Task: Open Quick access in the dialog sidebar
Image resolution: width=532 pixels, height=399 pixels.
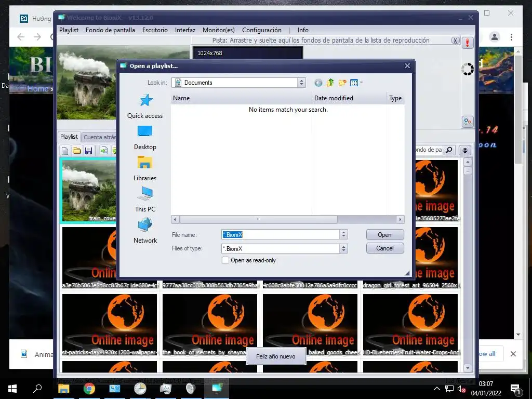Action: tap(145, 106)
